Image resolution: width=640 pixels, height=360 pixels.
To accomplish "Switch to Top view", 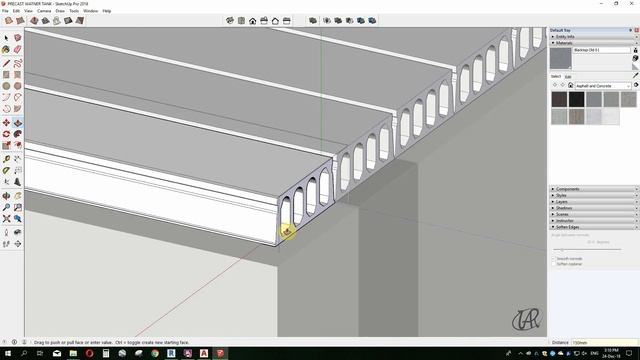I will pos(242,20).
